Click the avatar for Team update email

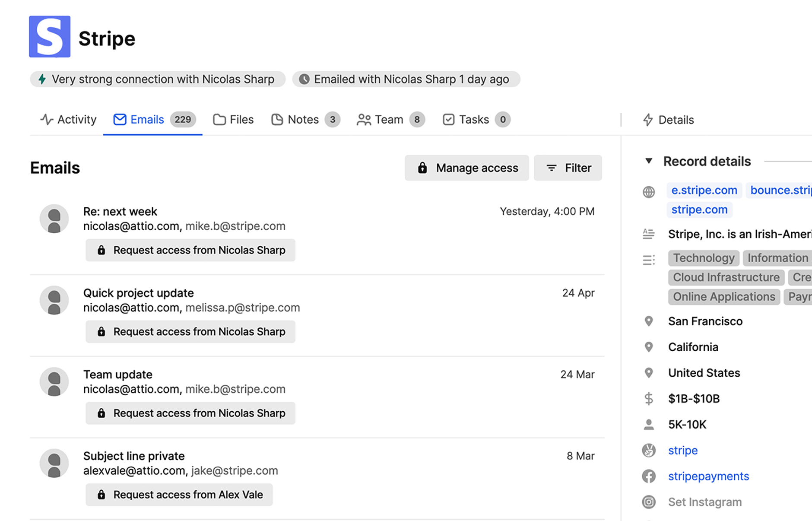coord(54,382)
